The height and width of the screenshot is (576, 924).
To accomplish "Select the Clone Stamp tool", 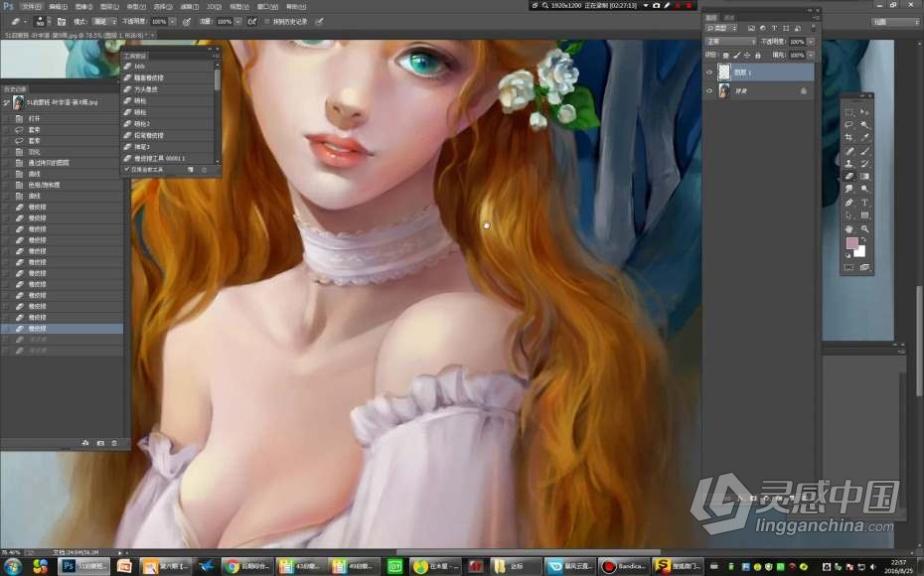I will point(849,164).
